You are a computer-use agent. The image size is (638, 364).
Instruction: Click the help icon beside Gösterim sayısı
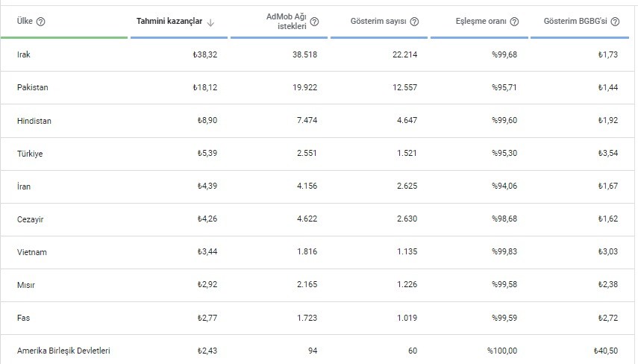414,22
